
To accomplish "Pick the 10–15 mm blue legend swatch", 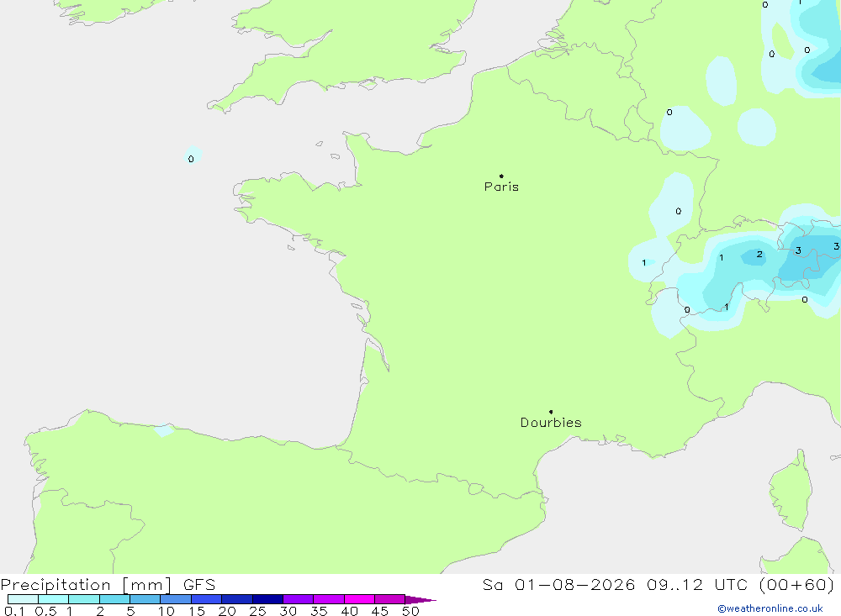I will click(176, 599).
